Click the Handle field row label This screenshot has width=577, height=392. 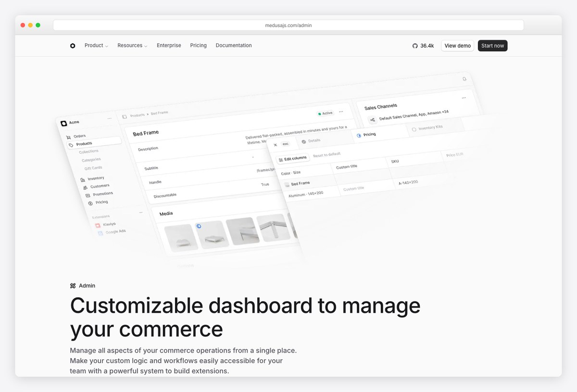(x=155, y=182)
